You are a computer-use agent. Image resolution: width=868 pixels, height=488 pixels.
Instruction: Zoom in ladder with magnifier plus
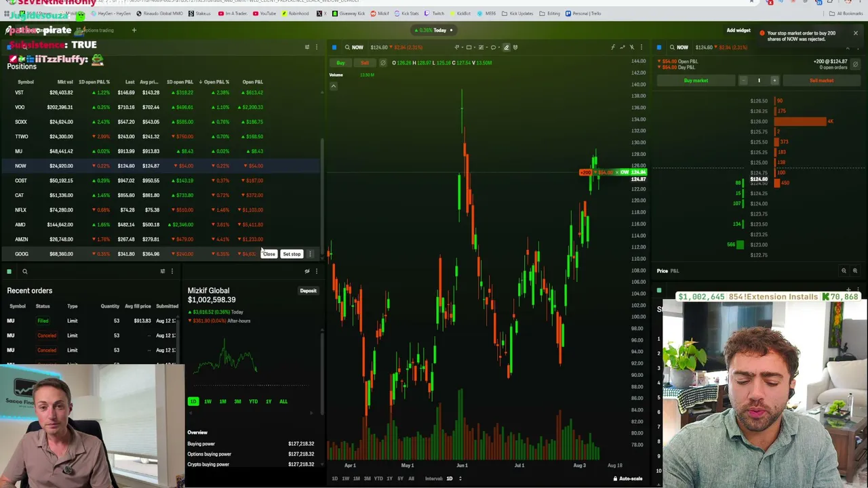coord(854,271)
